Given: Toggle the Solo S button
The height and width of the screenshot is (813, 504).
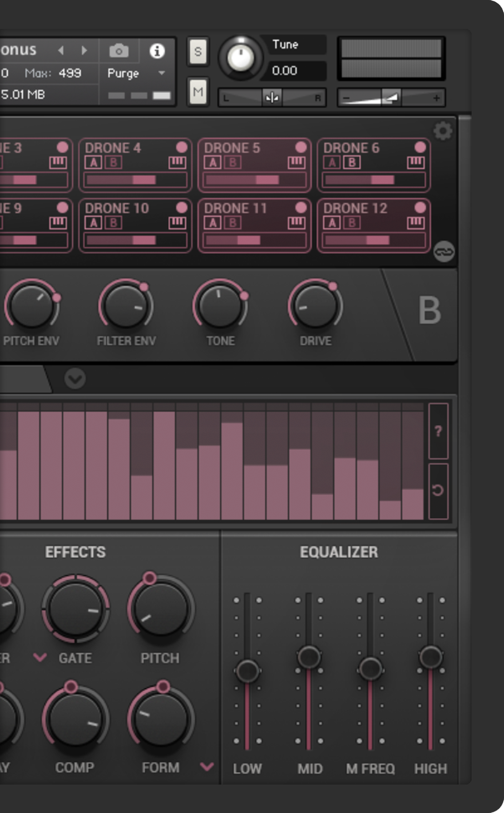Looking at the screenshot, I should (198, 52).
